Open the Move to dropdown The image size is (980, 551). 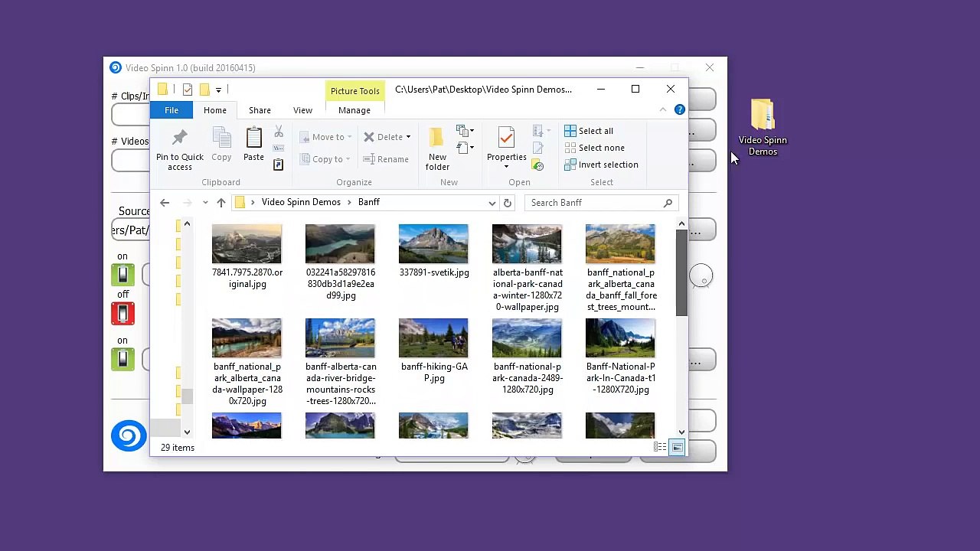(326, 137)
